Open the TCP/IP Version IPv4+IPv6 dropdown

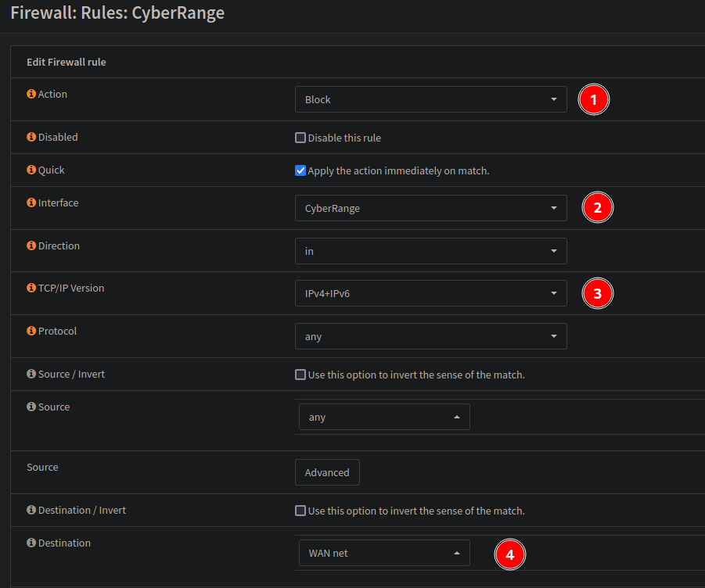tap(430, 293)
